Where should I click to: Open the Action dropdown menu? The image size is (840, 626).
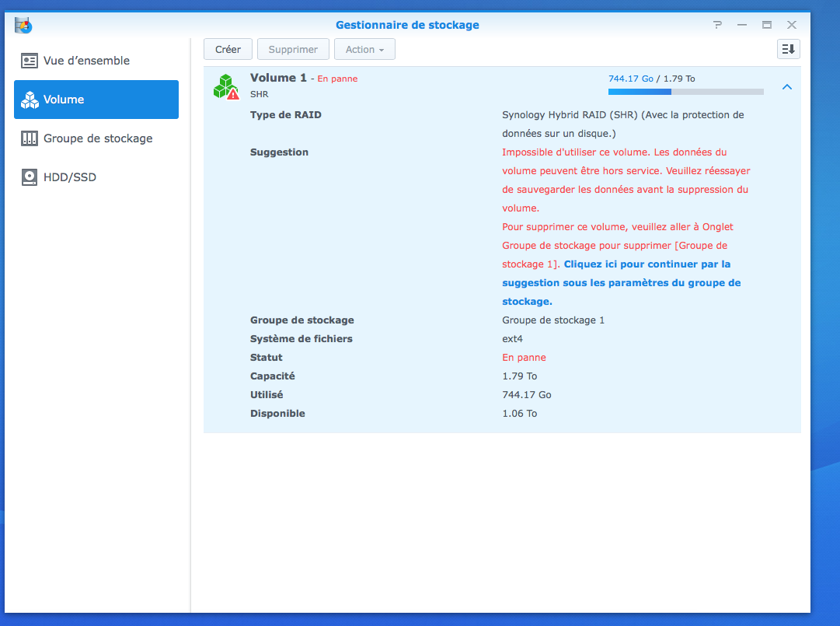point(364,49)
